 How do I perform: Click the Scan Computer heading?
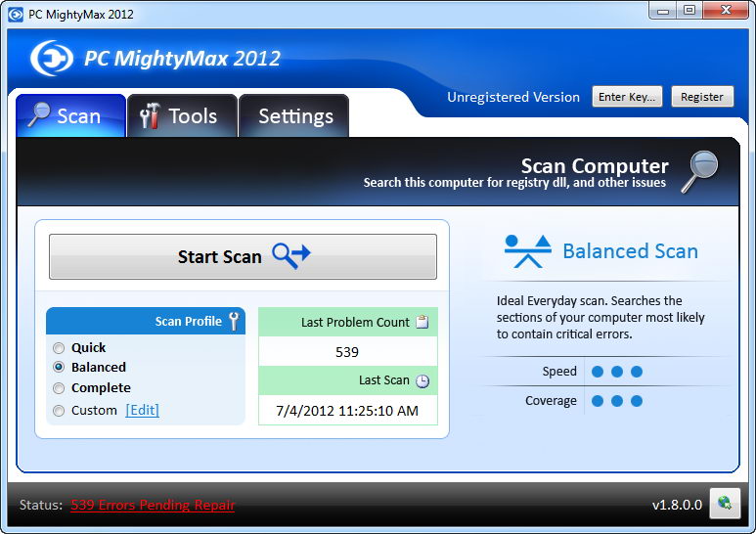pyautogui.click(x=595, y=166)
